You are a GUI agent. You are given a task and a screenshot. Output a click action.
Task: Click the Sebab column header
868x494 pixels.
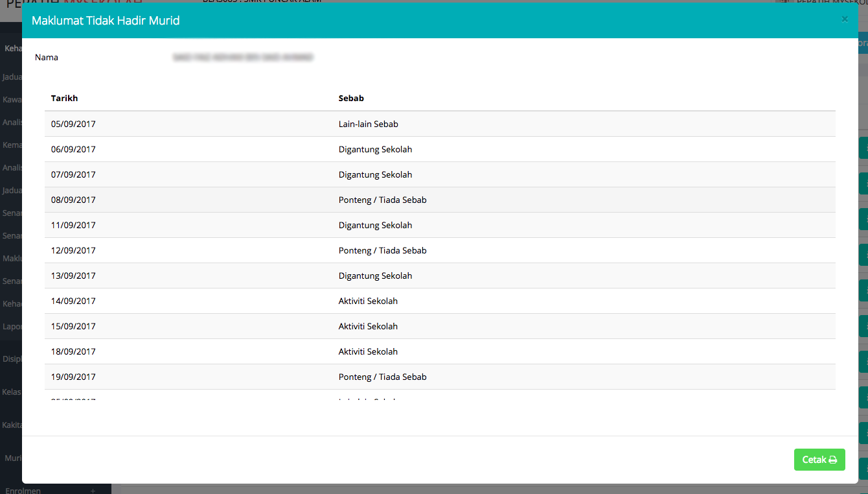click(351, 99)
